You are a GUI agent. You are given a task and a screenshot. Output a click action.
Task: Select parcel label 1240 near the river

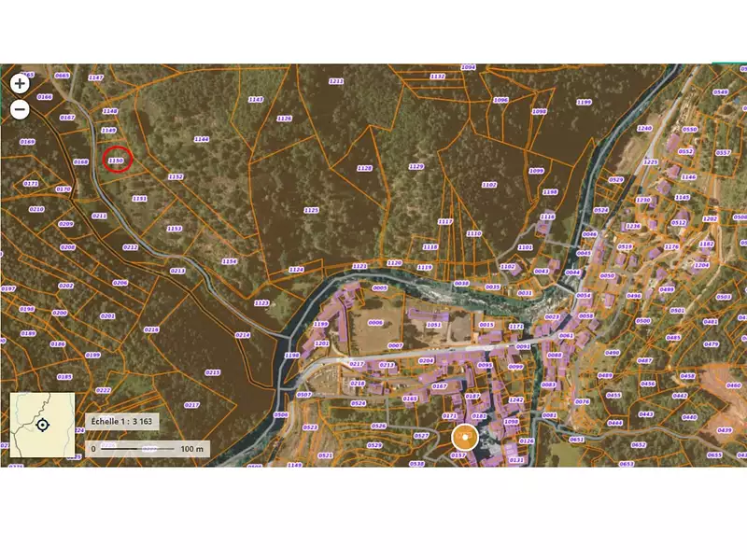(x=643, y=128)
